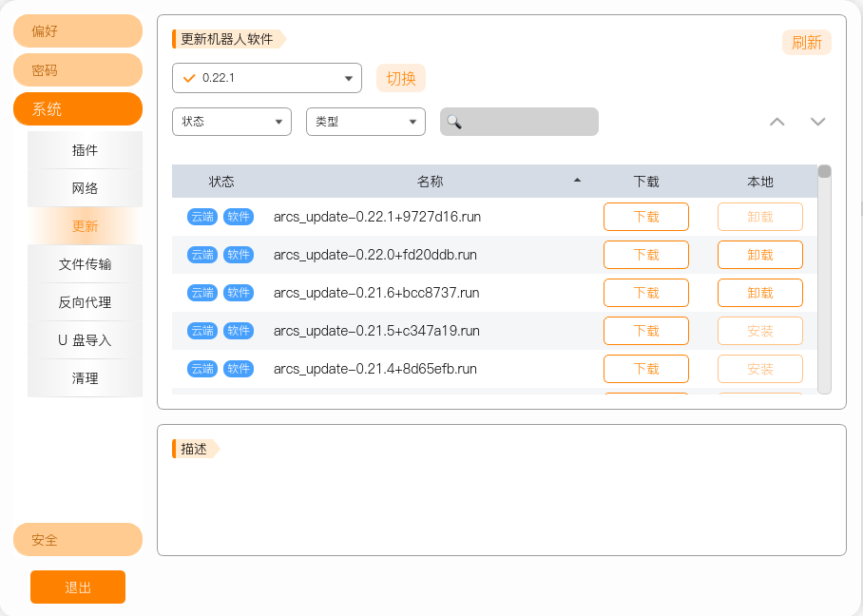Screen dimensions: 863x616
Task: Go to the 安全 sidebar section
Action: pos(78,540)
